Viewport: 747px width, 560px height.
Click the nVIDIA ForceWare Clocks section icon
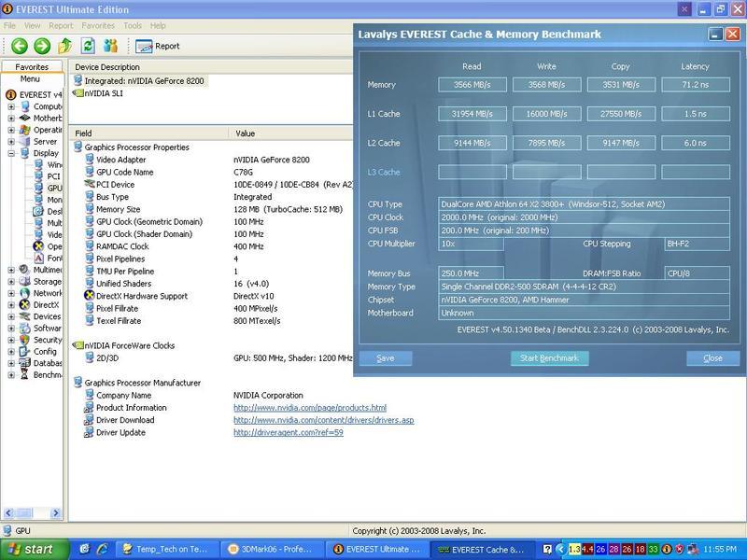point(78,345)
